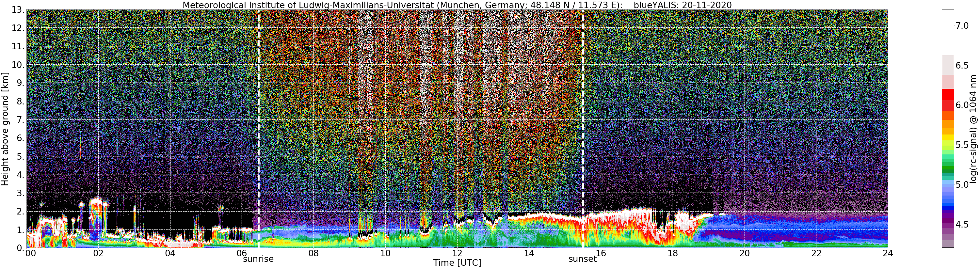Click the x-axis tick label '22'
This screenshot has height=269, width=980.
[x=816, y=253]
